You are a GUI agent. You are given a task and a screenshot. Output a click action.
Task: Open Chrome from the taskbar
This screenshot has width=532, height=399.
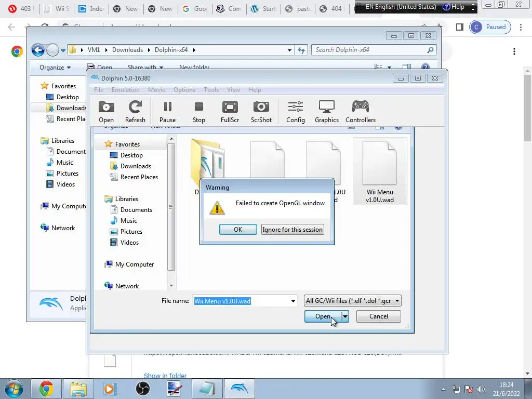[46, 389]
